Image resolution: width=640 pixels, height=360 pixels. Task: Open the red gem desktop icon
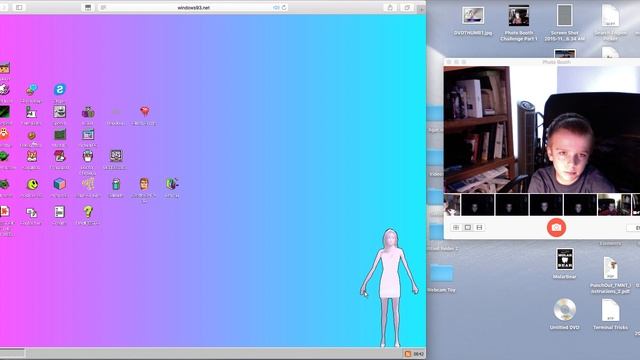pyautogui.click(x=144, y=111)
